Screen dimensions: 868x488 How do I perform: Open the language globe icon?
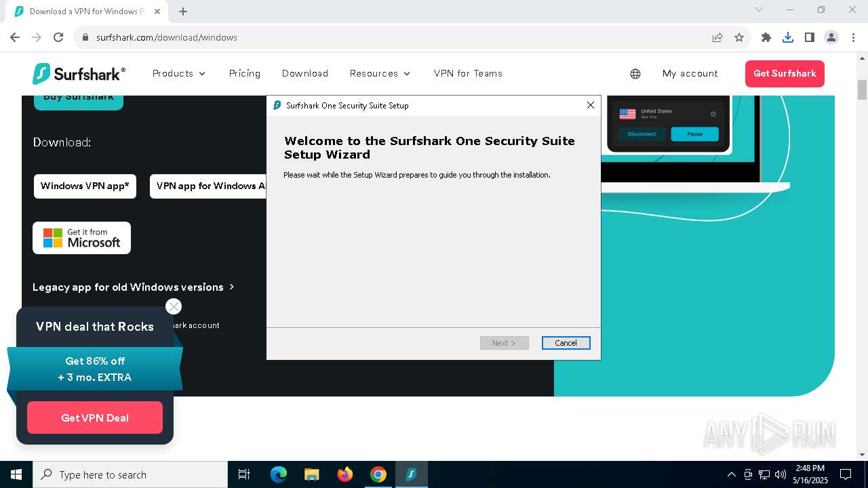[x=635, y=74]
